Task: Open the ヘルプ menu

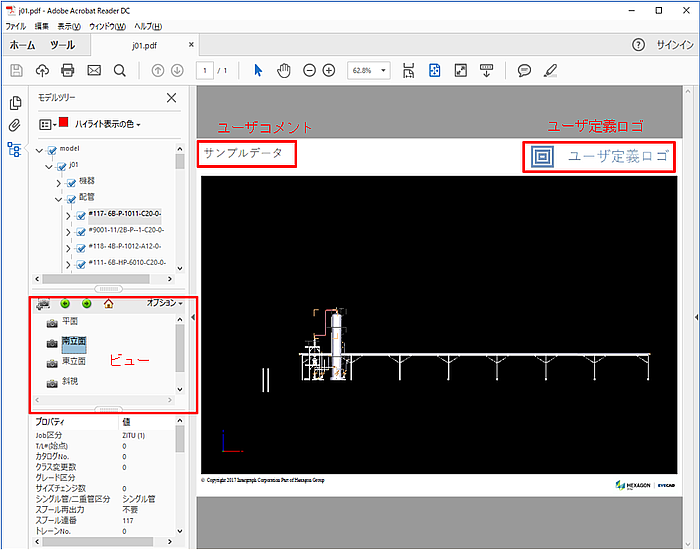Action: click(148, 26)
